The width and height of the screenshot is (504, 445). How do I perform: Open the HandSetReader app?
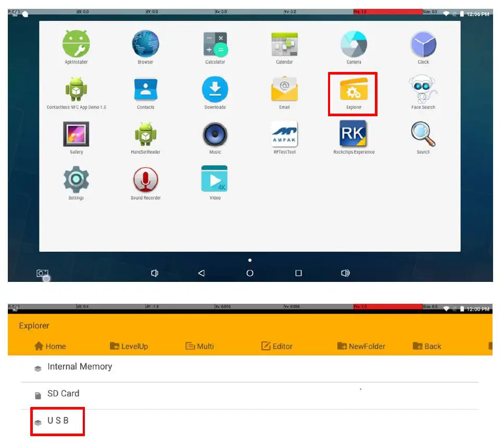146,138
